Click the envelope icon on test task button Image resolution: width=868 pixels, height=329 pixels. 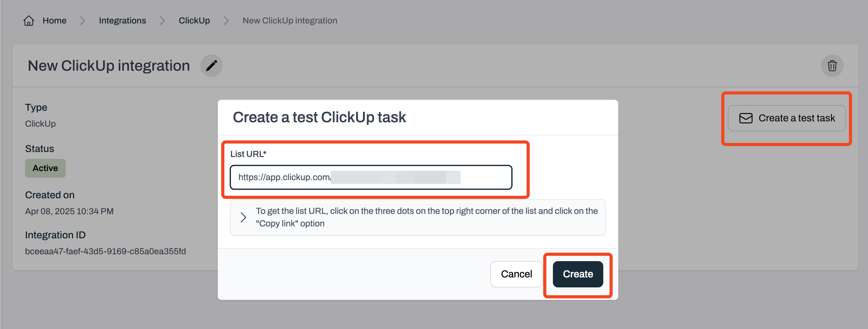pos(745,118)
